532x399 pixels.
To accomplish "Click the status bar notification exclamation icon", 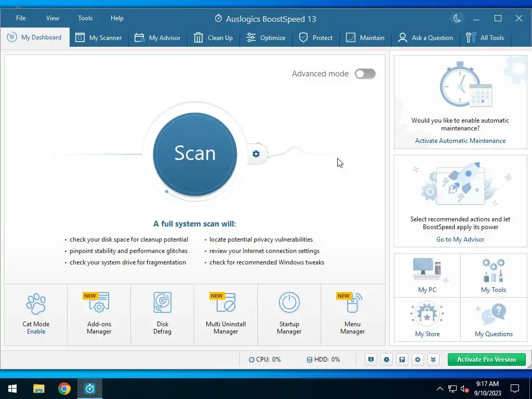I will tap(371, 360).
